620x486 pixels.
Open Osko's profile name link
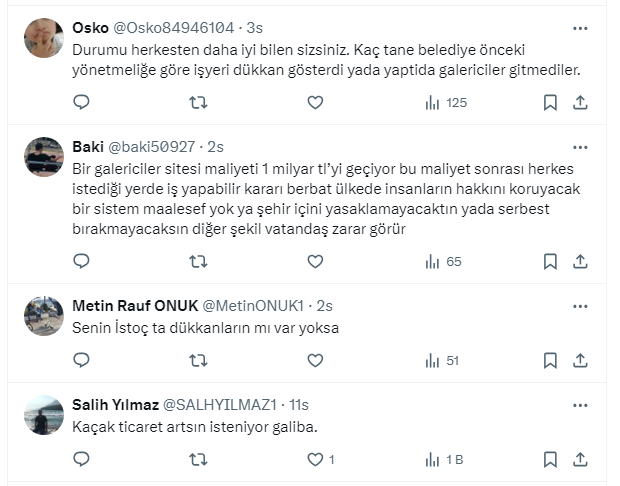pyautogui.click(x=92, y=28)
